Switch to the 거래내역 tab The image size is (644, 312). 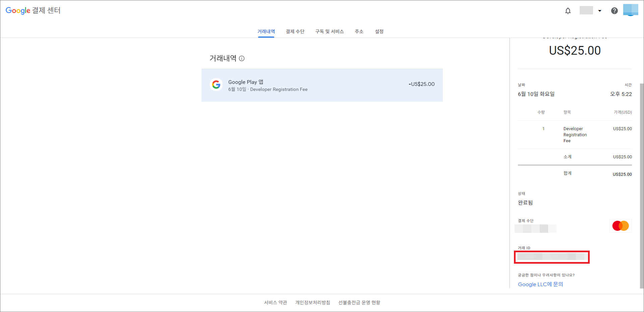[266, 32]
